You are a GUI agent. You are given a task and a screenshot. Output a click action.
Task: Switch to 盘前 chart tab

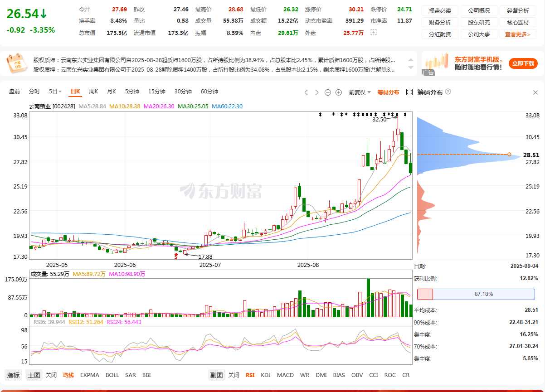coord(15,92)
